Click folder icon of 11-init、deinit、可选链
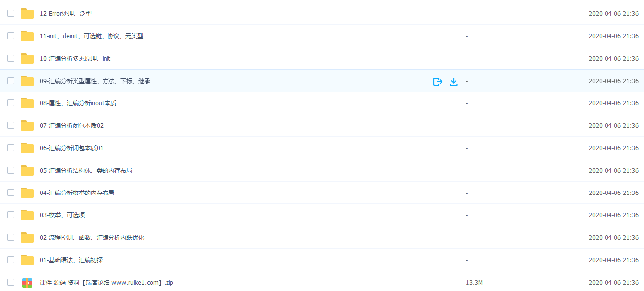The width and height of the screenshot is (644, 291). tap(27, 36)
